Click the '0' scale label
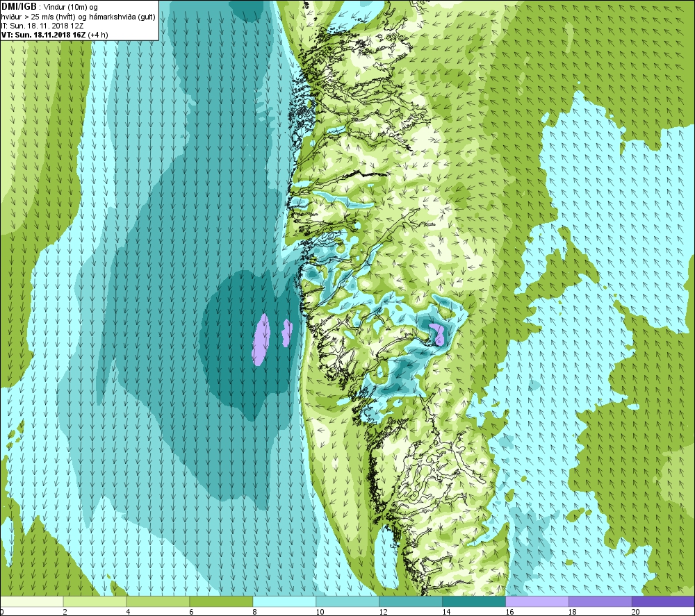The height and width of the screenshot is (616, 695). [2, 612]
